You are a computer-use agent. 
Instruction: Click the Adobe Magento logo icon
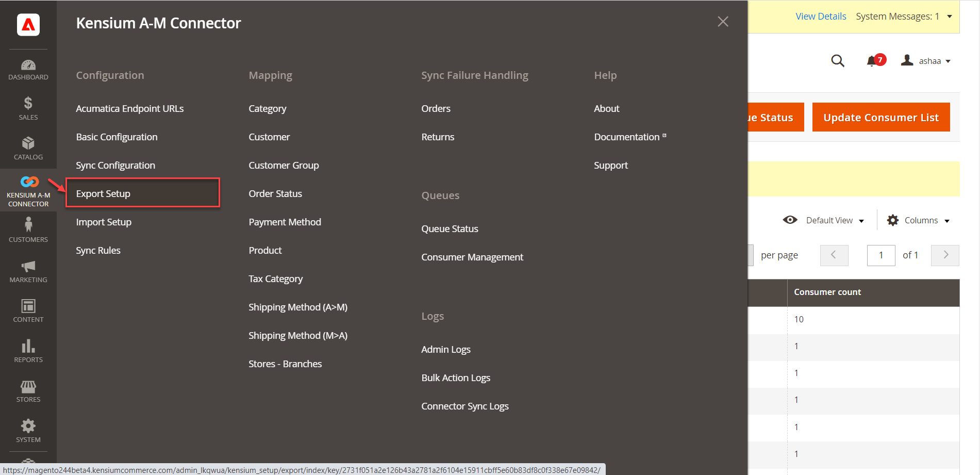[x=28, y=25]
